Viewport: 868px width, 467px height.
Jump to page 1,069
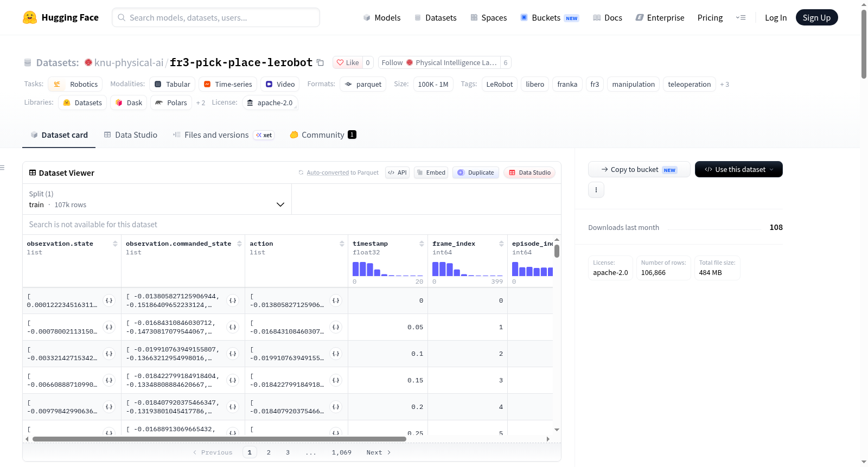(x=342, y=452)
